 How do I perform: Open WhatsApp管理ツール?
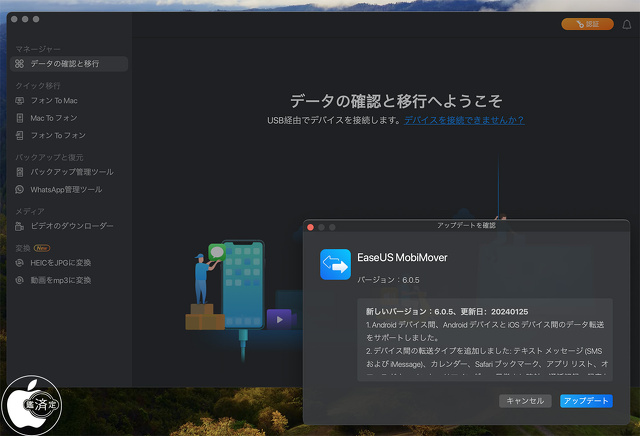pyautogui.click(x=66, y=189)
